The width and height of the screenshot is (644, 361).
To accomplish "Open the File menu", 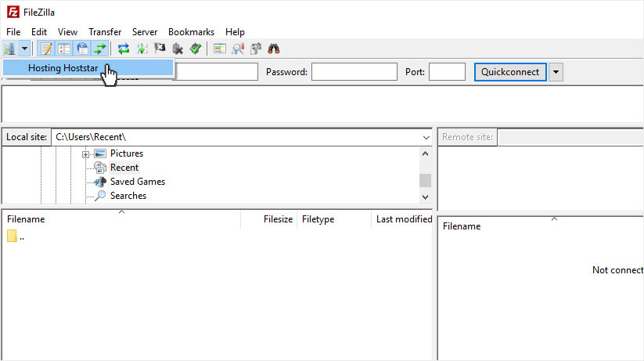I will [x=13, y=32].
